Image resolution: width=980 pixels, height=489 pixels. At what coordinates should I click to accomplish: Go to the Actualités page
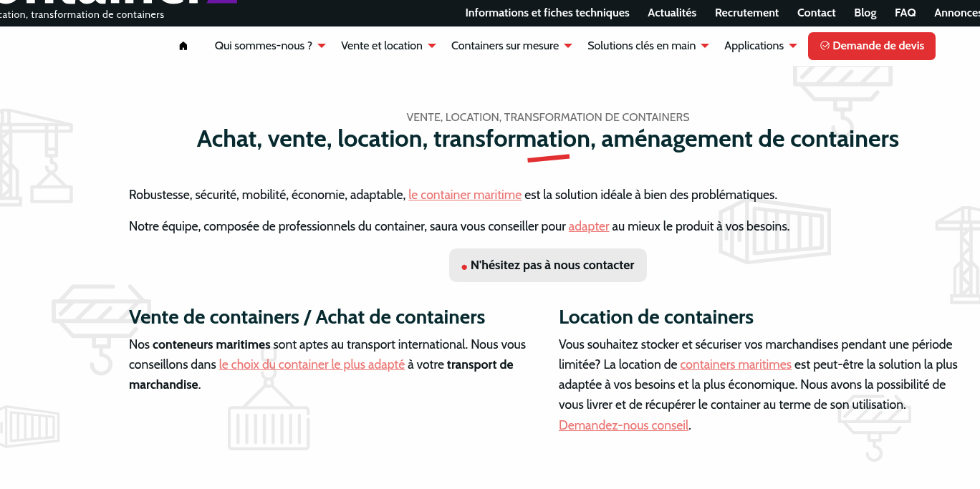[672, 12]
